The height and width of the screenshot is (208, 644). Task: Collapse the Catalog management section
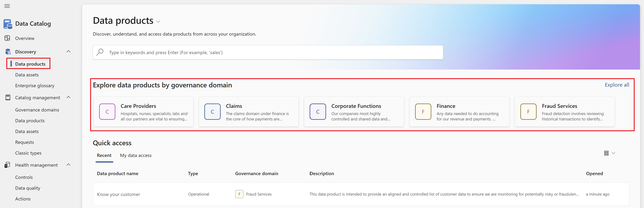pos(69,97)
